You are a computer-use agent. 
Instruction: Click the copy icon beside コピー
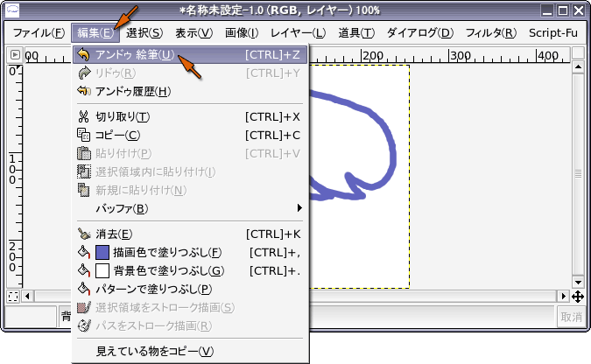click(84, 135)
